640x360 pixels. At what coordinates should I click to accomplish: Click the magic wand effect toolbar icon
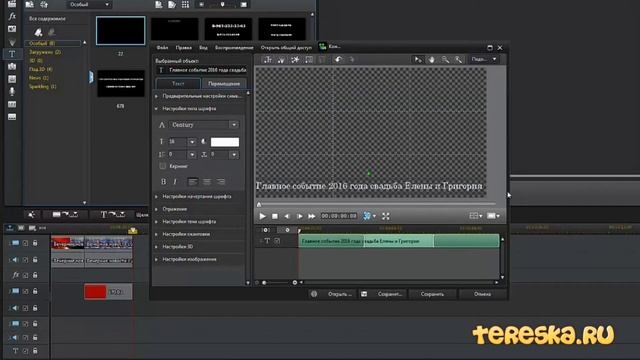pyautogui.click(x=295, y=60)
